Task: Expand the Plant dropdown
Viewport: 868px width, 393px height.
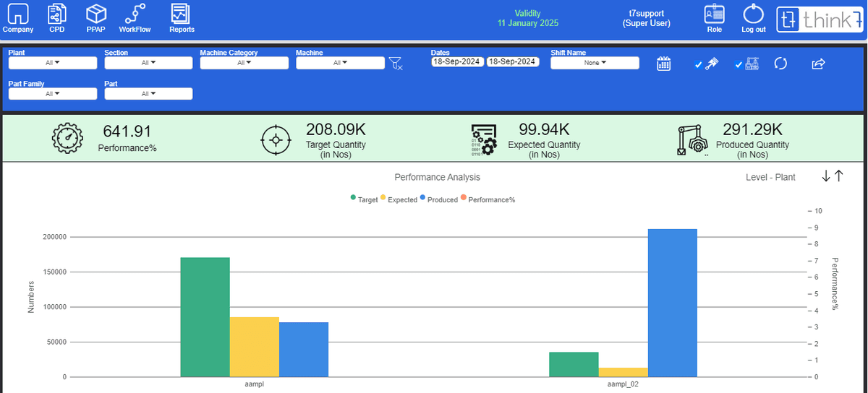Action: [x=52, y=63]
